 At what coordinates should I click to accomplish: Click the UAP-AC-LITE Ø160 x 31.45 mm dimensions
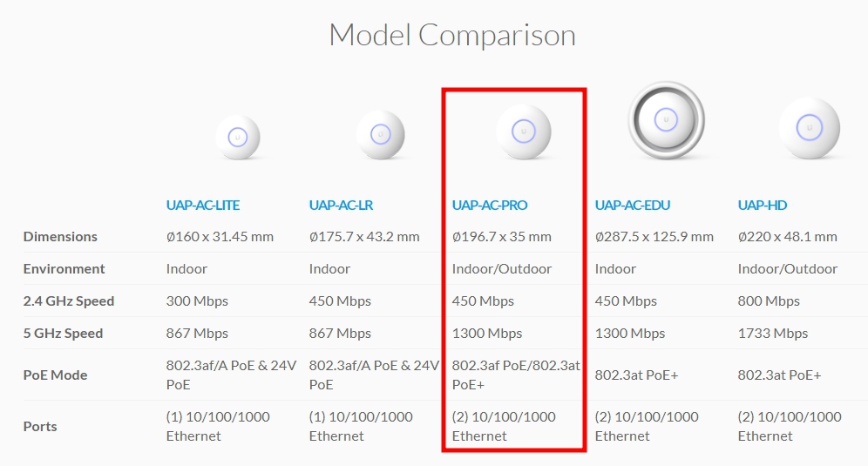pyautogui.click(x=220, y=237)
